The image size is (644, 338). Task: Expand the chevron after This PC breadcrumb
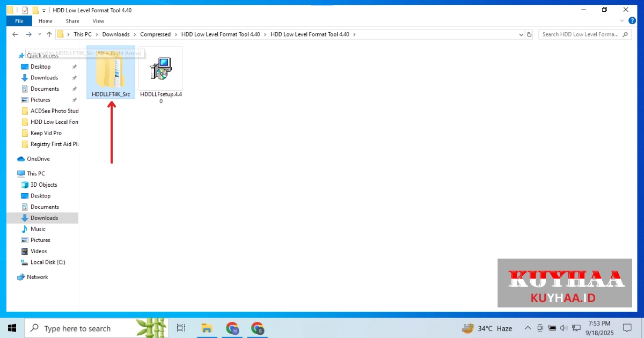(97, 34)
